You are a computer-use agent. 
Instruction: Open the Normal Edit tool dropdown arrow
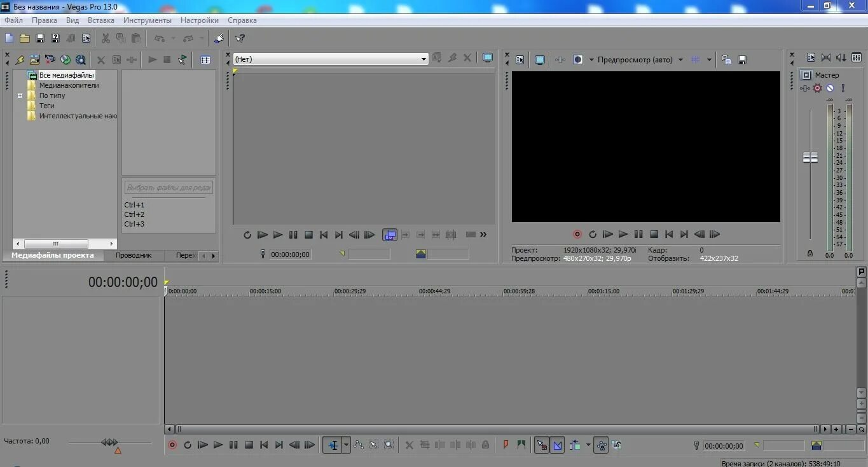pyautogui.click(x=347, y=445)
